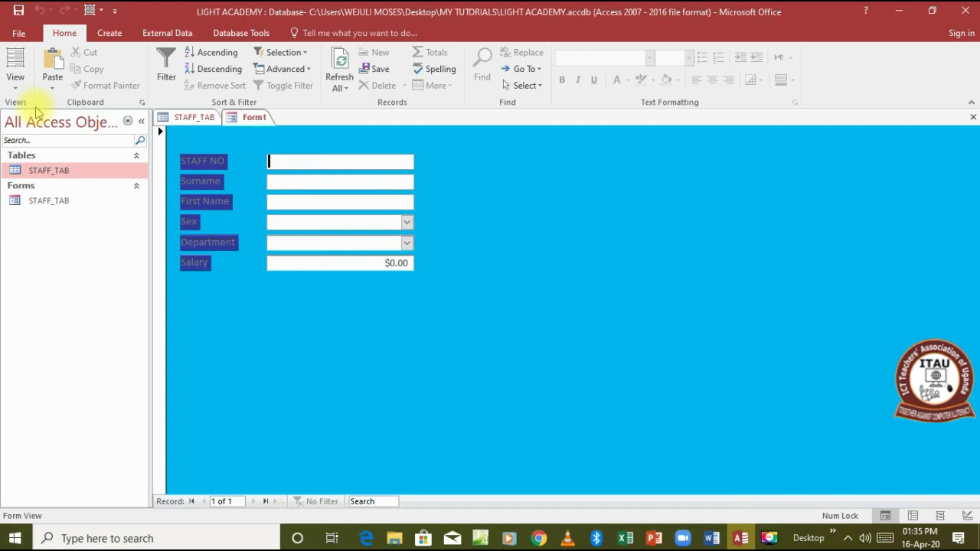Switch to the Home ribbon tab
Image resolution: width=980 pixels, height=551 pixels.
coord(64,33)
